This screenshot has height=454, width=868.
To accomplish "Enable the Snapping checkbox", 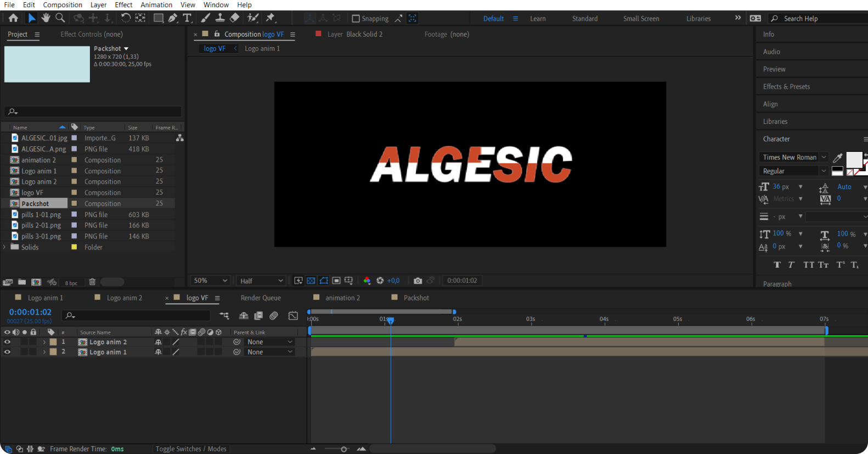I will tap(356, 19).
